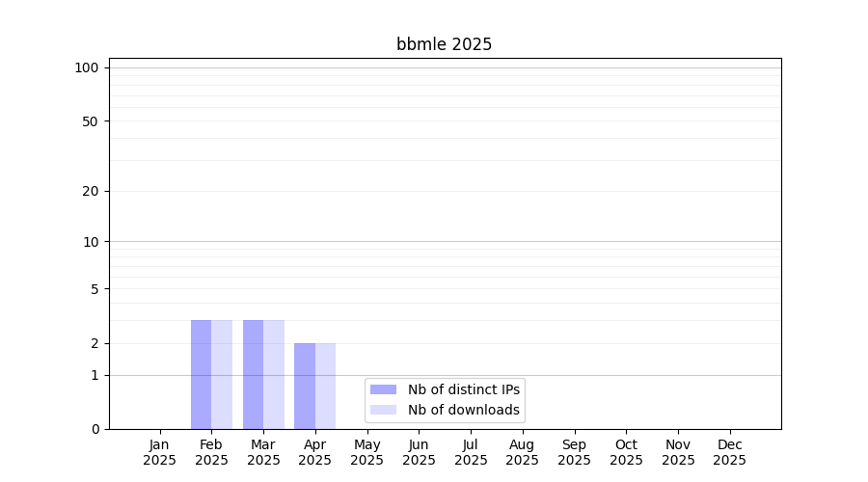Click the "Oct 2025" x-axis label
This screenshot has height=482, width=868.
pos(626,452)
